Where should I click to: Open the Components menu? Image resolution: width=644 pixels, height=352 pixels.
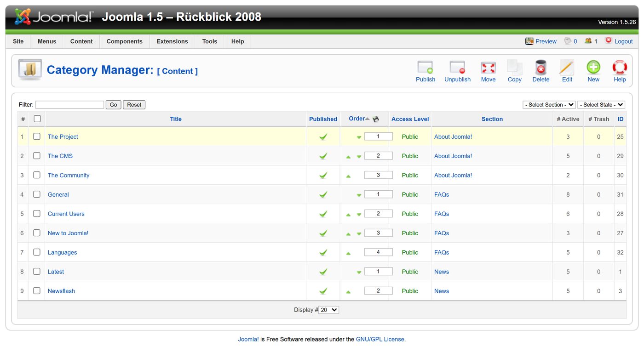pos(125,41)
